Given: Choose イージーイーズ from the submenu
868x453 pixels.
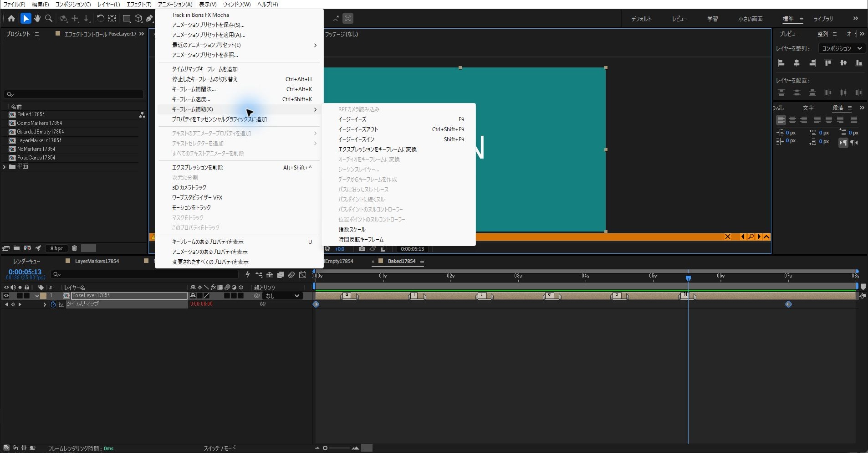Looking at the screenshot, I should [x=398, y=119].
